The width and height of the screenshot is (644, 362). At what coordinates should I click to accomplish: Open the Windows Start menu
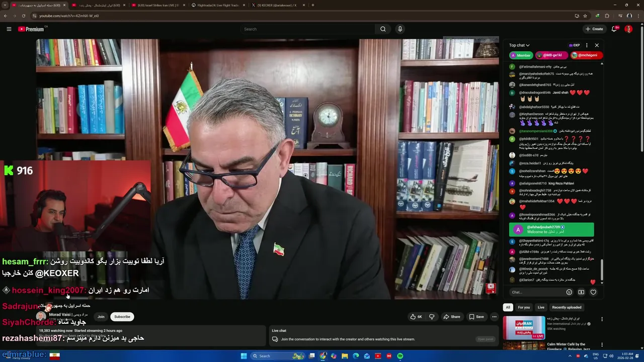tap(244, 356)
